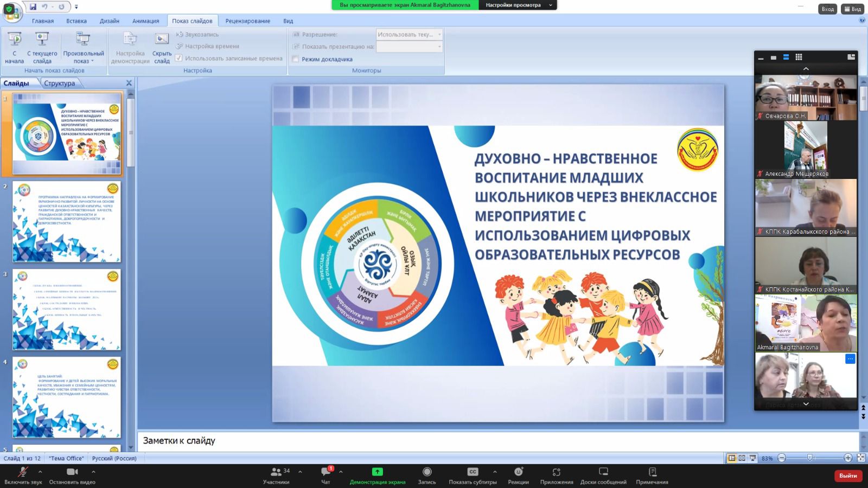
Task: Toggle Использовать записанные времена checkbox
Action: pyautogui.click(x=178, y=58)
